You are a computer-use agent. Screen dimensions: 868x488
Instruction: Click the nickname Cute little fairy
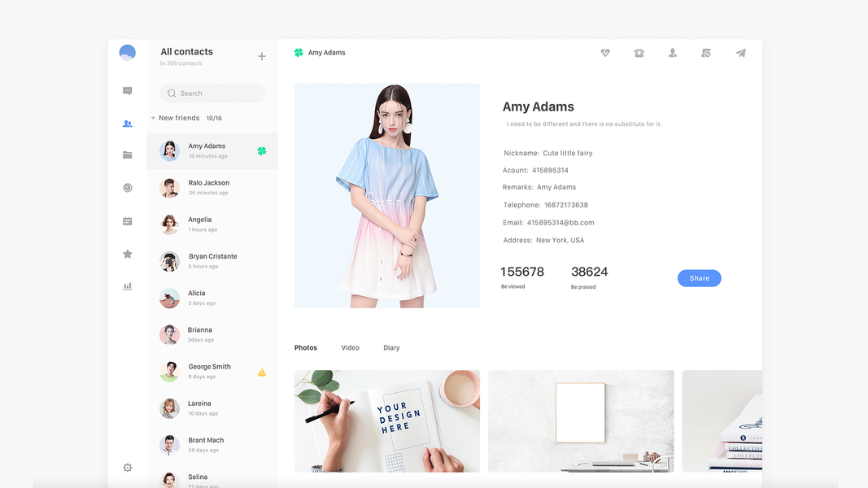coord(567,153)
